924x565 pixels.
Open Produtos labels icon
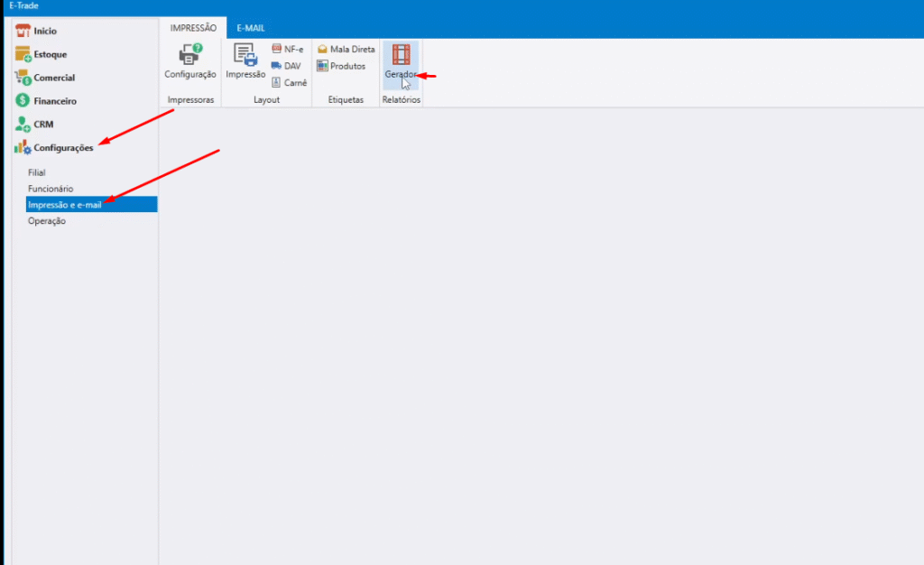(x=322, y=66)
